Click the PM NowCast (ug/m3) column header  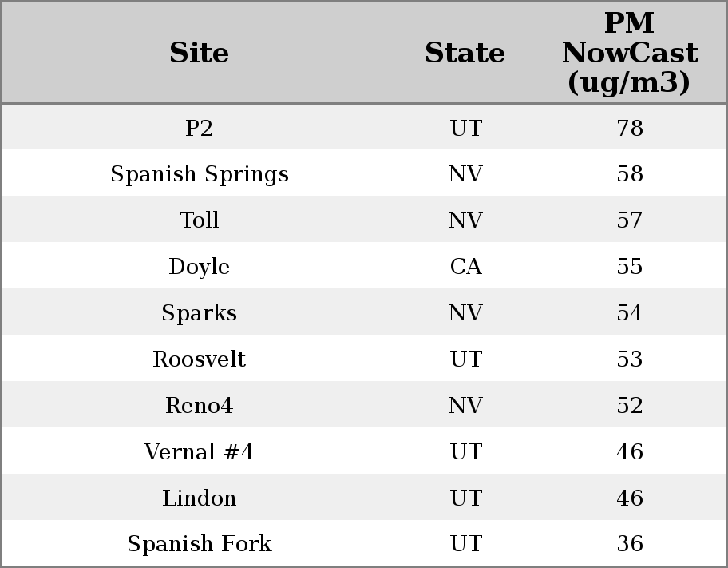(x=629, y=53)
